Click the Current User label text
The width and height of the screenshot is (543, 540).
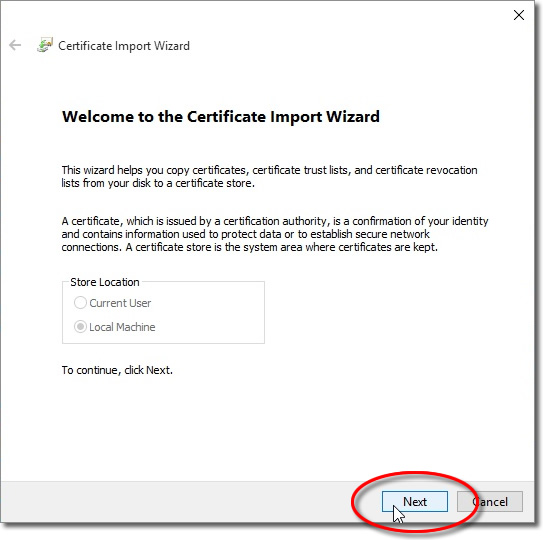point(120,303)
